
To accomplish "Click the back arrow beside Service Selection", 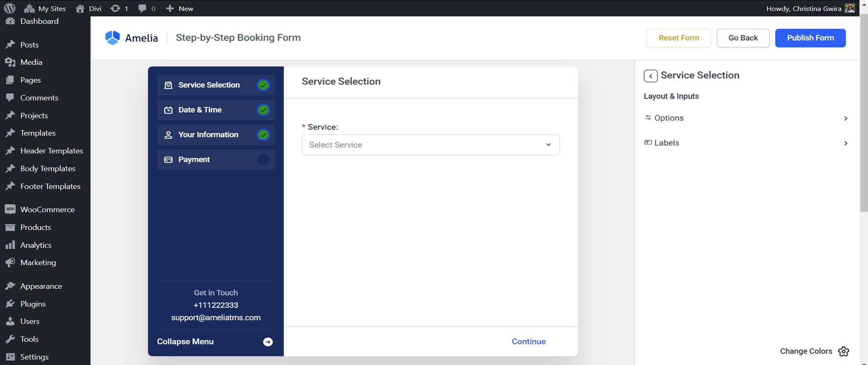I will [x=650, y=76].
